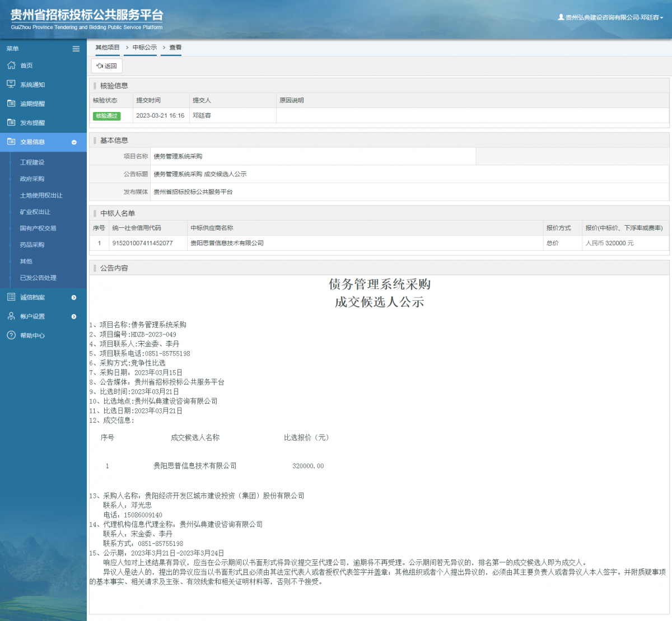Select 政府采购 submenu item
672x621 pixels.
pyautogui.click(x=32, y=179)
